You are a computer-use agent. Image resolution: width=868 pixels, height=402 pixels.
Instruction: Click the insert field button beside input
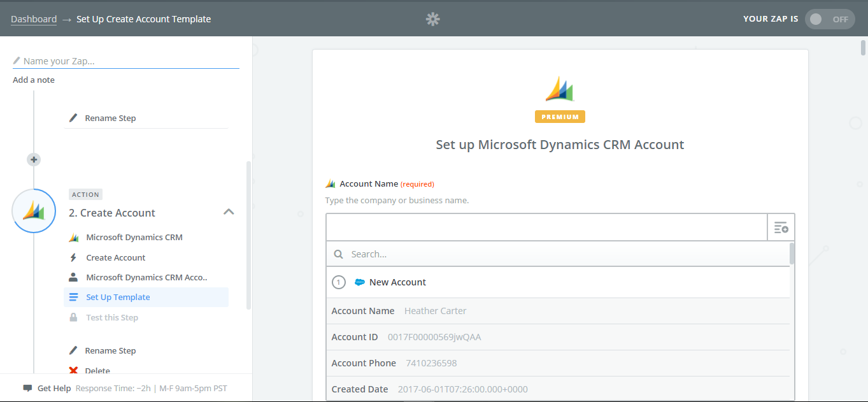point(781,227)
